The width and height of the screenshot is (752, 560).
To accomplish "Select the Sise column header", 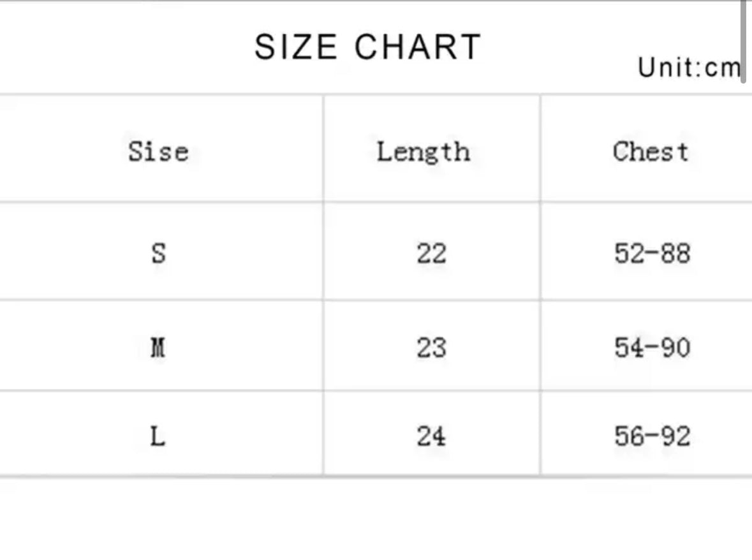I will pyautogui.click(x=158, y=152).
